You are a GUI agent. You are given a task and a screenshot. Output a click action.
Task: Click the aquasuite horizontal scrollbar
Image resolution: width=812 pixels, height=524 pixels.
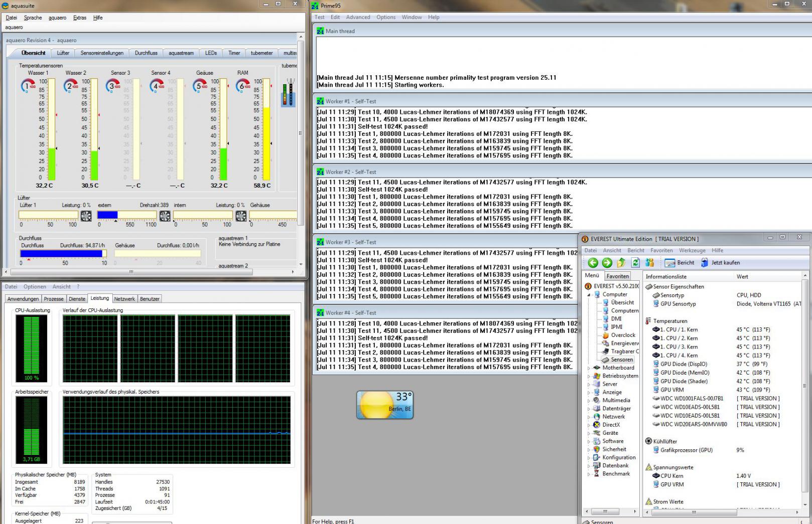pos(150,272)
